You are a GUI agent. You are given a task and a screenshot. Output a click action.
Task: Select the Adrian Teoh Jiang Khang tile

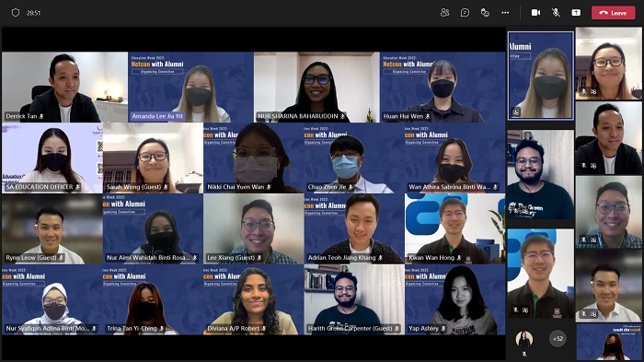(x=354, y=228)
